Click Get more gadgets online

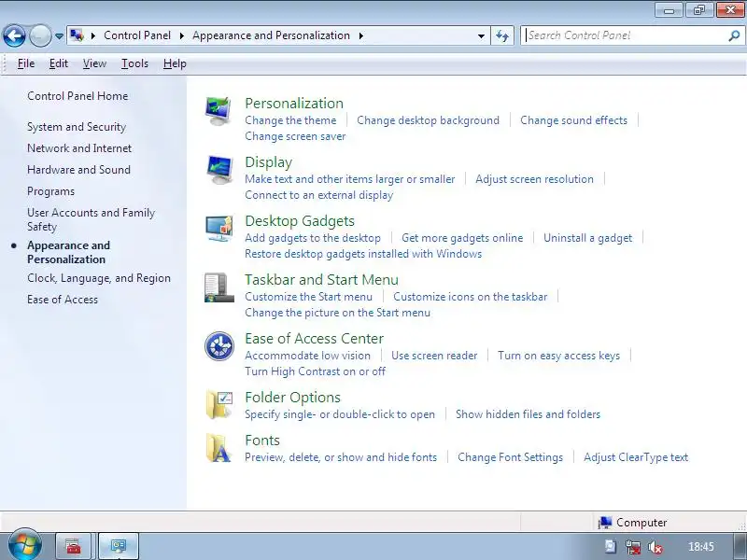tap(462, 238)
